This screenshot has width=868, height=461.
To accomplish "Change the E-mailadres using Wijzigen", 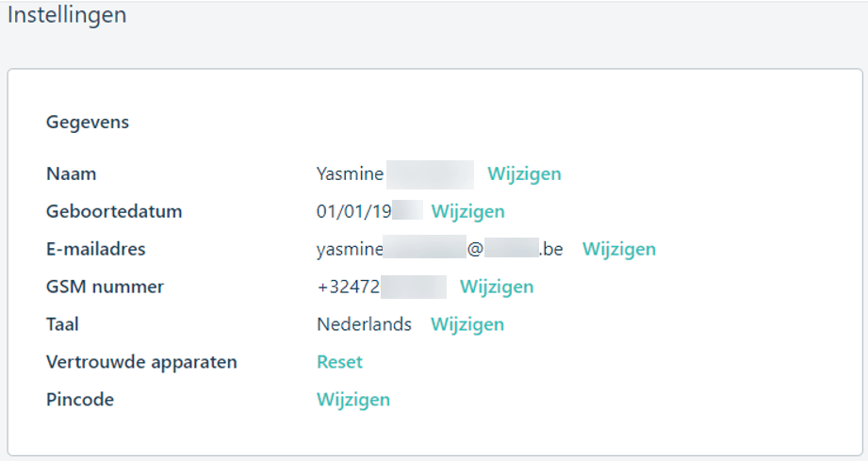I will [619, 250].
